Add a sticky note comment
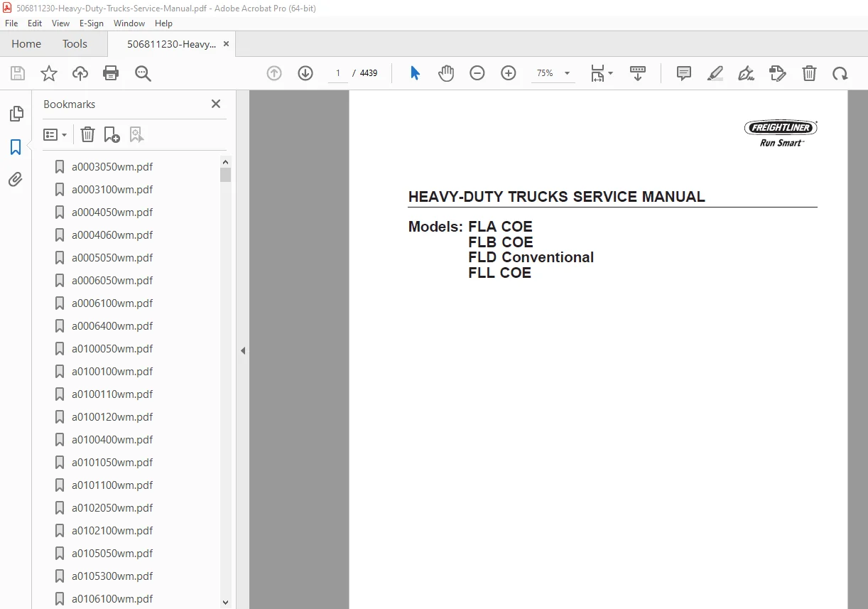 coord(684,73)
